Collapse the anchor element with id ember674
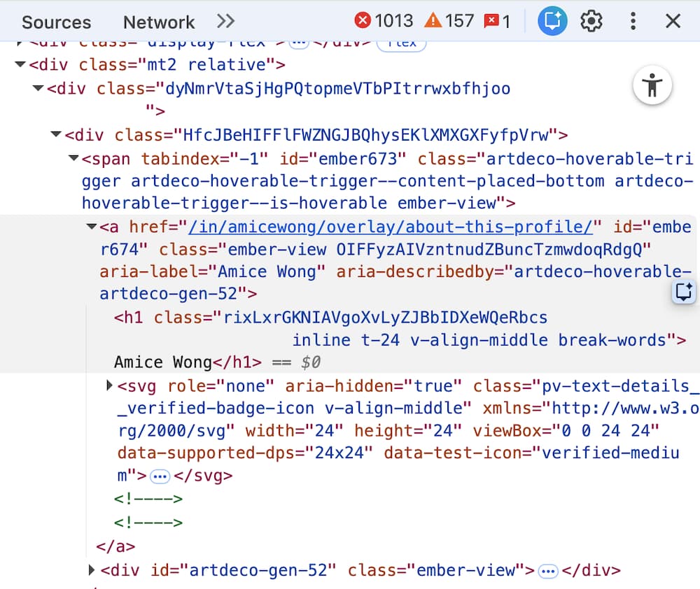 92,227
